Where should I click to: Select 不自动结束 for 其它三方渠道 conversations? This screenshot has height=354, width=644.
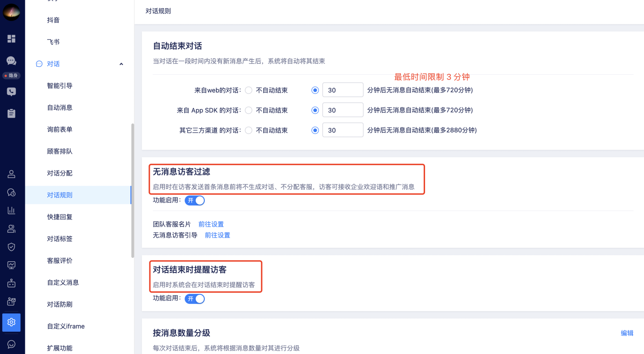249,130
